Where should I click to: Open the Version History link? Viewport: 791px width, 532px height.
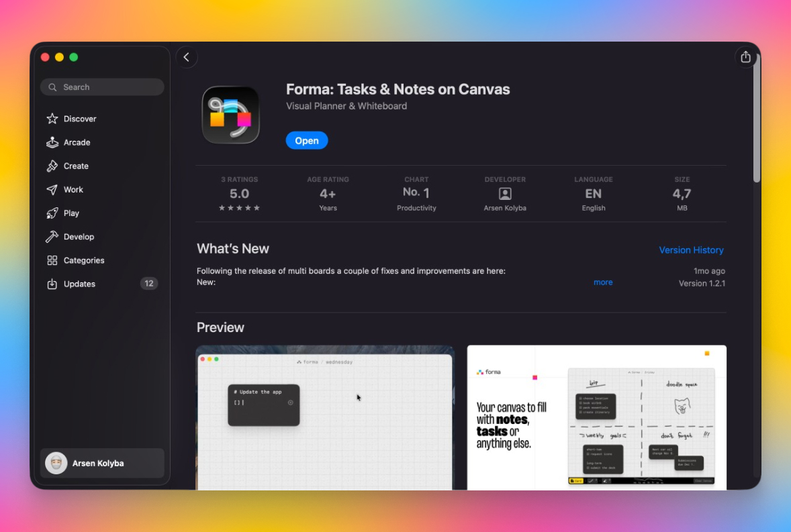[x=691, y=250]
